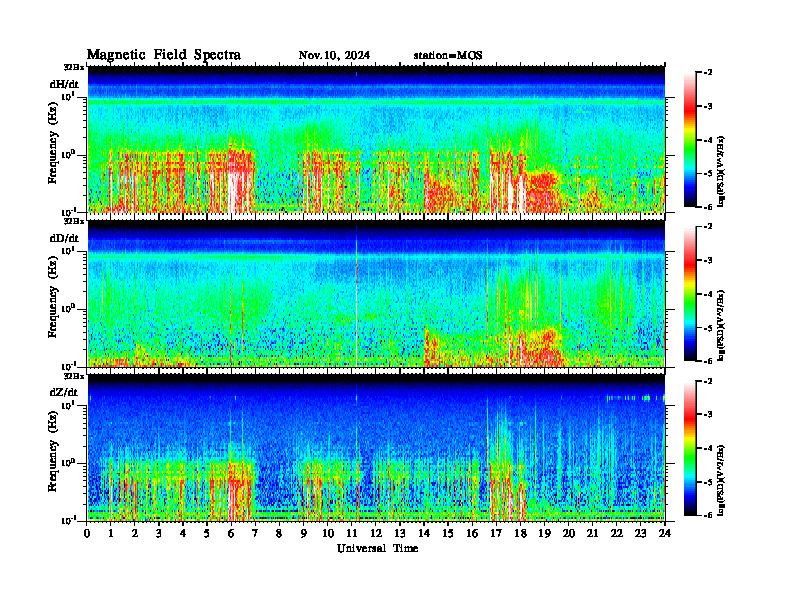Click hour tick label 22 on time axis
The width and height of the screenshot is (792, 612).
click(x=616, y=533)
